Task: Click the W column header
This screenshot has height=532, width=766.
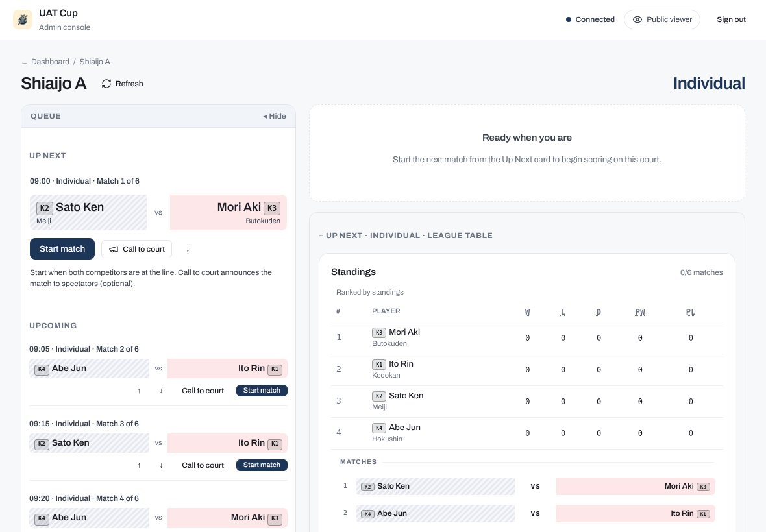Action: [x=527, y=312]
